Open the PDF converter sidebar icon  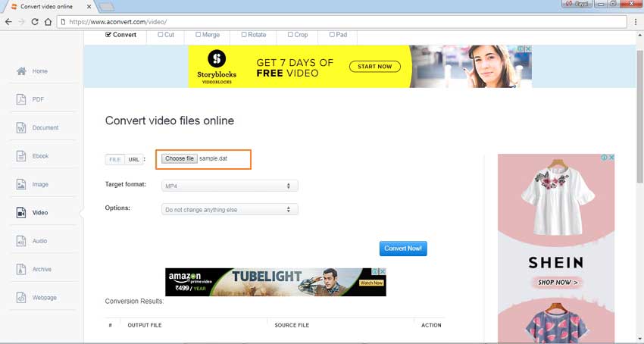pos(21,99)
